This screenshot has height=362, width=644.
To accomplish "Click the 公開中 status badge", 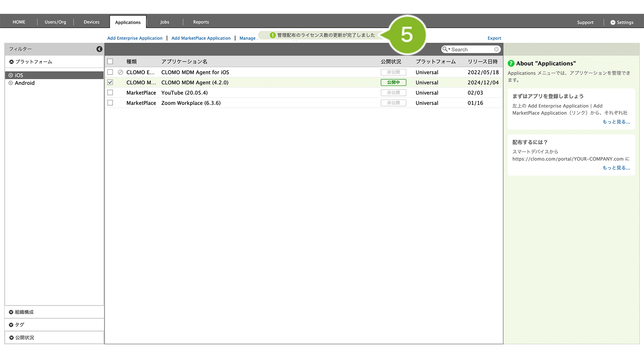I will [393, 83].
